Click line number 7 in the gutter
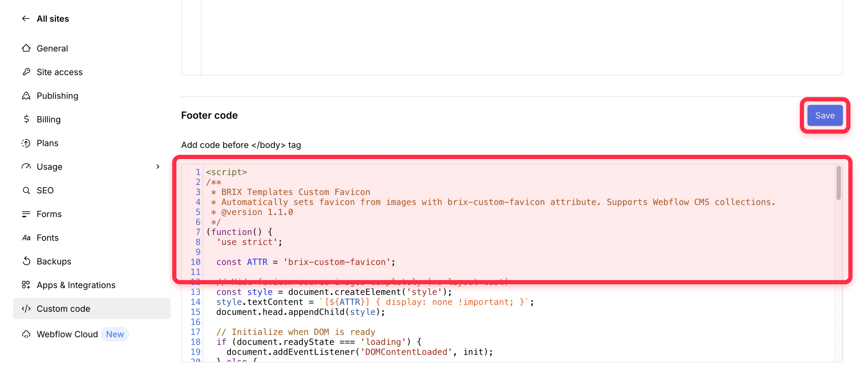Screen dimensions: 868x380 (x=198, y=232)
